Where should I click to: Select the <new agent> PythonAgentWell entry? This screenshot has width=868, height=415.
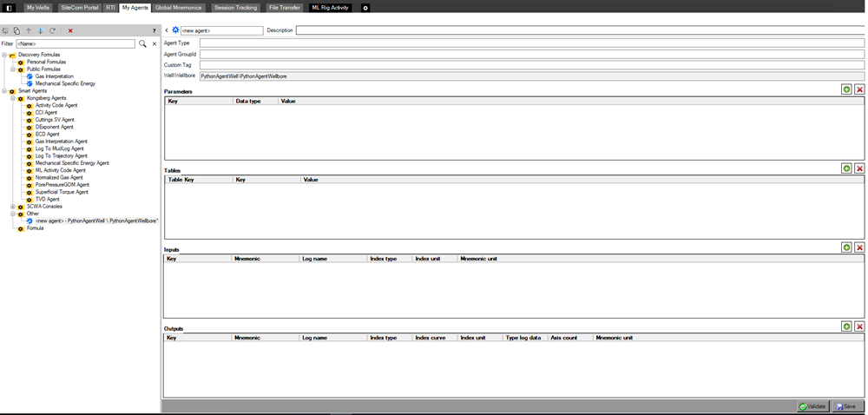[97, 221]
